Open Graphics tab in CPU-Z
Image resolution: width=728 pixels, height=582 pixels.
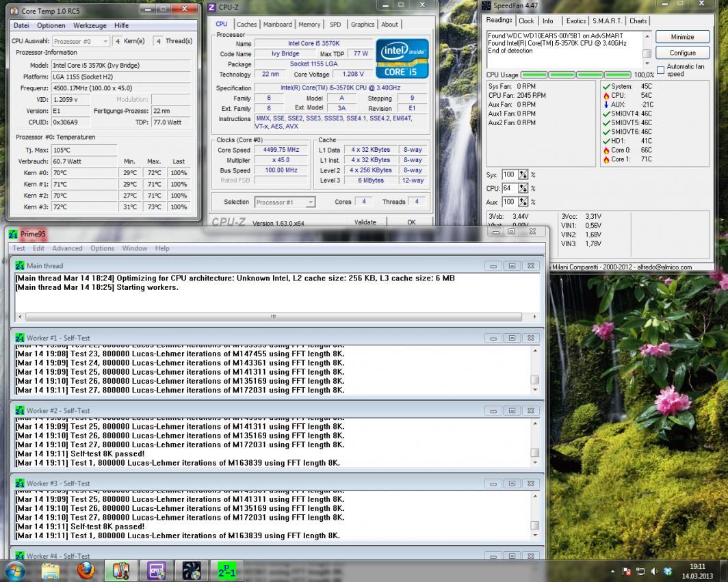pos(363,24)
